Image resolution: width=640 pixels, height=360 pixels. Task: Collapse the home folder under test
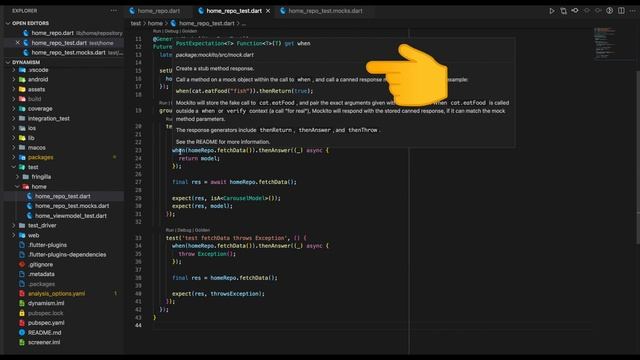coord(18,187)
